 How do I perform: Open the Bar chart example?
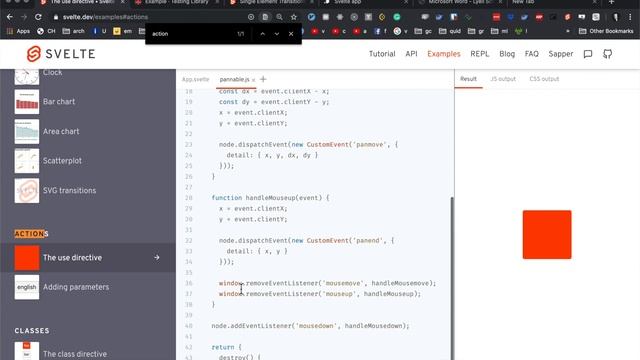pos(88,102)
